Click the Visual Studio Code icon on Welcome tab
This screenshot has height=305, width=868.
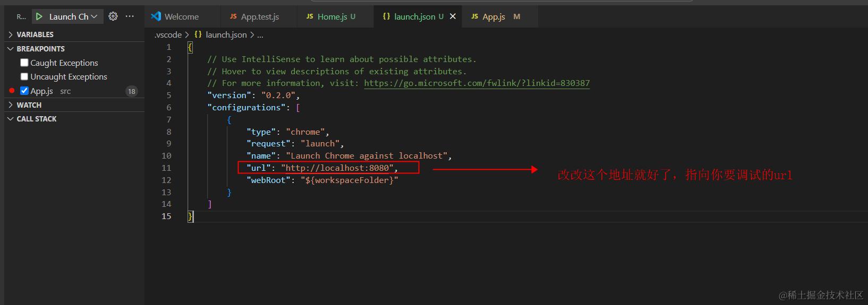[x=156, y=16]
